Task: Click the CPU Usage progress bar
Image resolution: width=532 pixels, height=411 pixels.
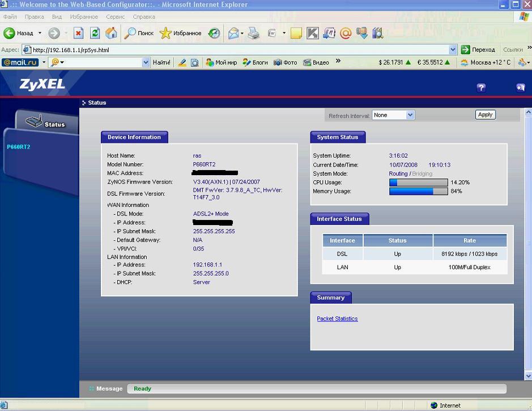Action: tap(418, 183)
